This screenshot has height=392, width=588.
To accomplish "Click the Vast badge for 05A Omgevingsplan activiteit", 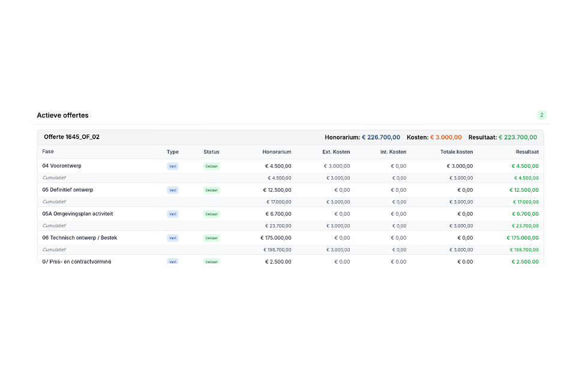I will pos(173,215).
